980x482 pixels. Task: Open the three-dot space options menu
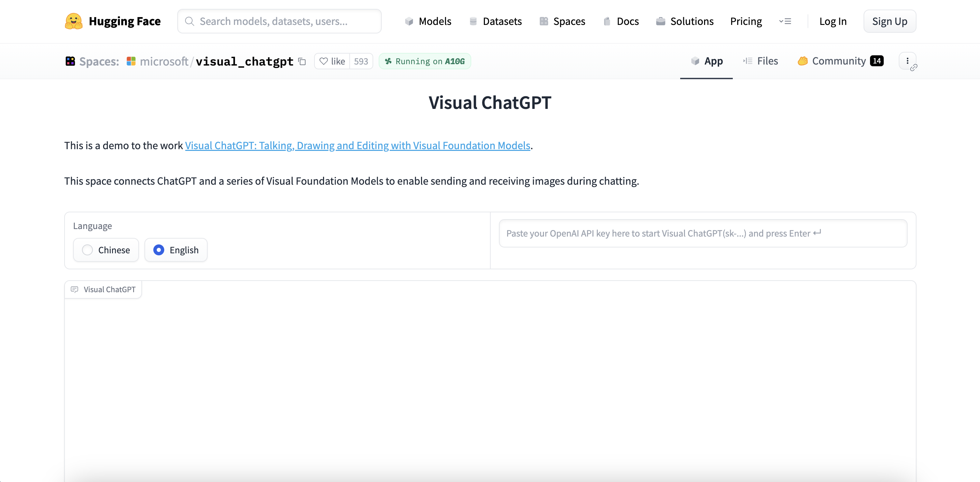907,61
